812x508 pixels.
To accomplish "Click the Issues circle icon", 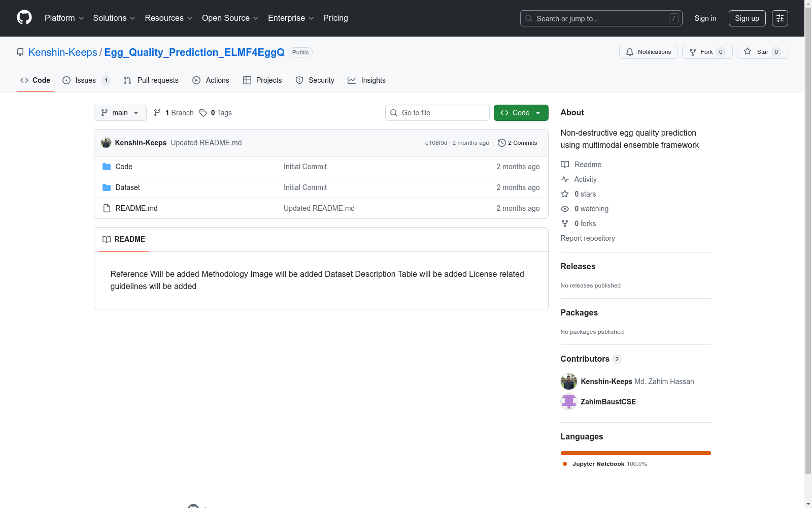I will point(66,80).
